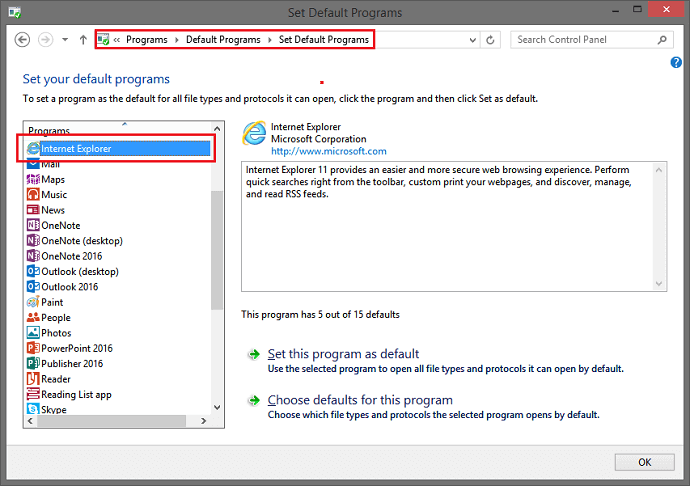This screenshot has height=486, width=690.
Task: Select Internet Explorer in programs list
Action: pyautogui.click(x=118, y=148)
